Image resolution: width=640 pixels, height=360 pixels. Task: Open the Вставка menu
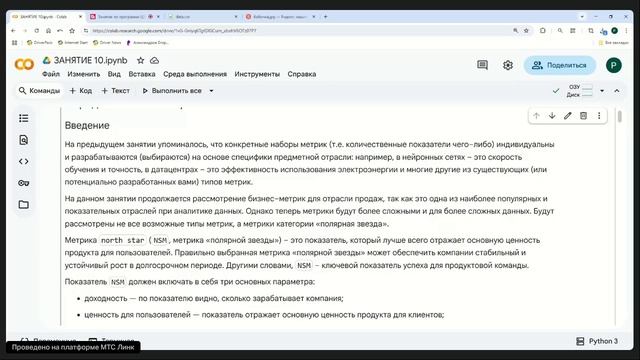(x=142, y=74)
